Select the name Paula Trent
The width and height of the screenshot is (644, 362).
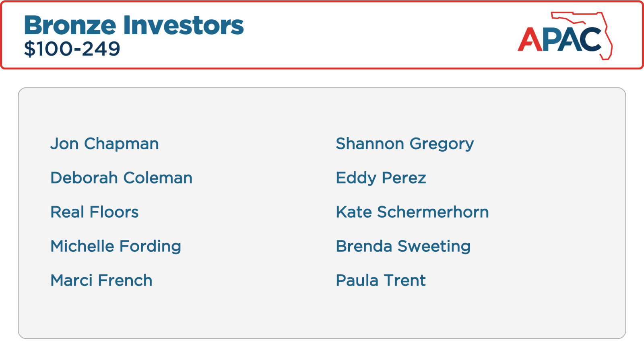[x=381, y=281]
